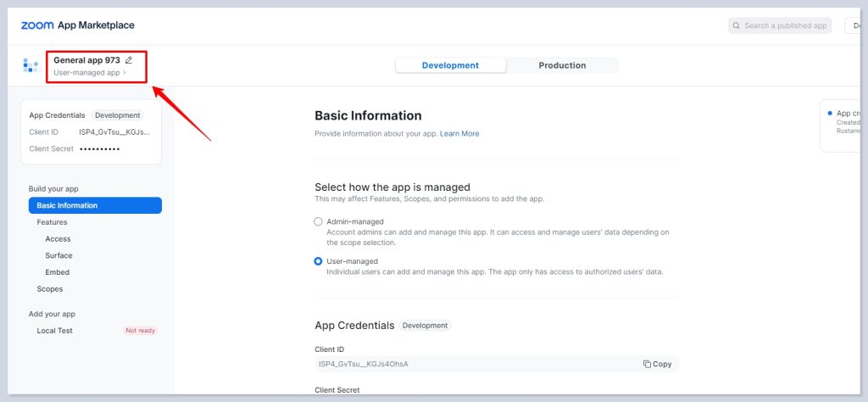
Task: Open Local Test in the sidebar
Action: pyautogui.click(x=54, y=331)
